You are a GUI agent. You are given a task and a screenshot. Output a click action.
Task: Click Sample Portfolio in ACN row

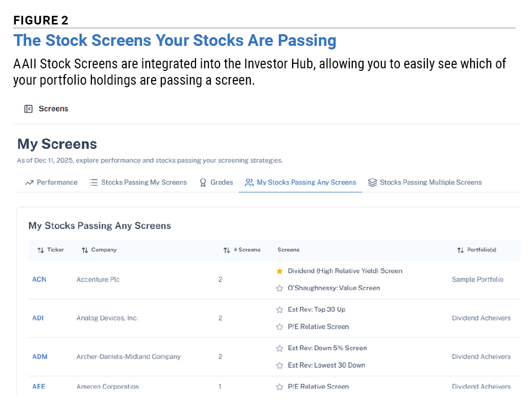click(x=477, y=280)
